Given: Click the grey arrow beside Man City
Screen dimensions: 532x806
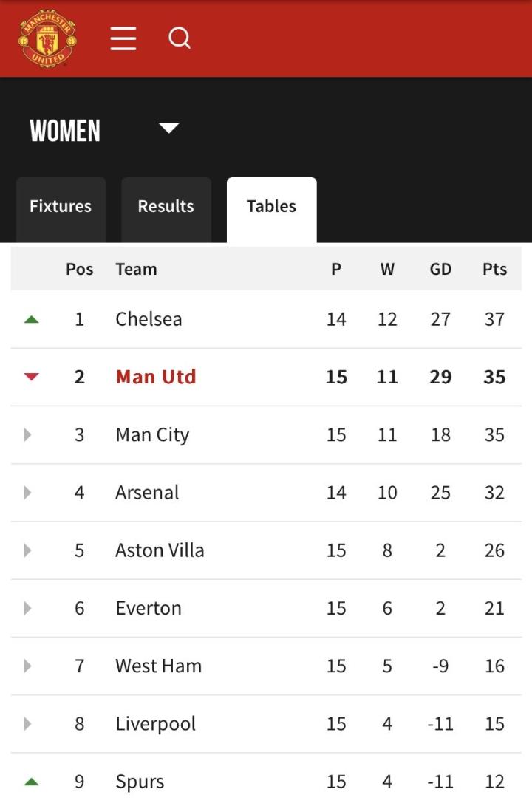Looking at the screenshot, I should click(x=28, y=434).
